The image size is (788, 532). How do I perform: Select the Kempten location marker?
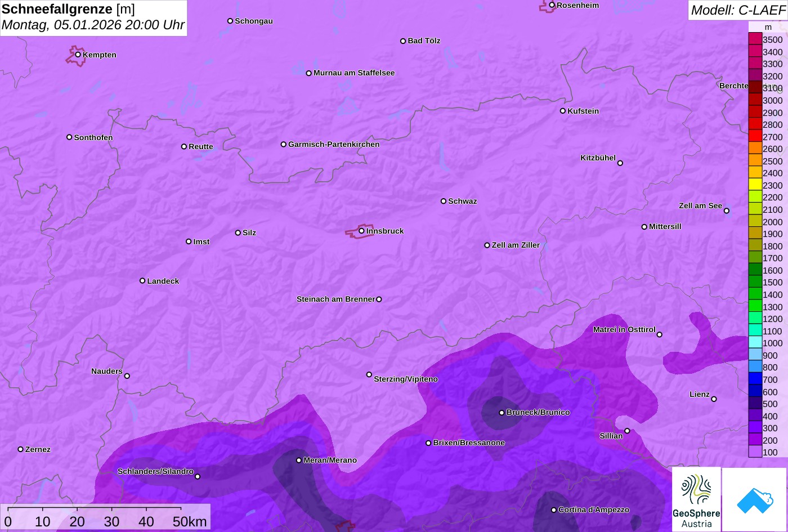click(x=78, y=55)
